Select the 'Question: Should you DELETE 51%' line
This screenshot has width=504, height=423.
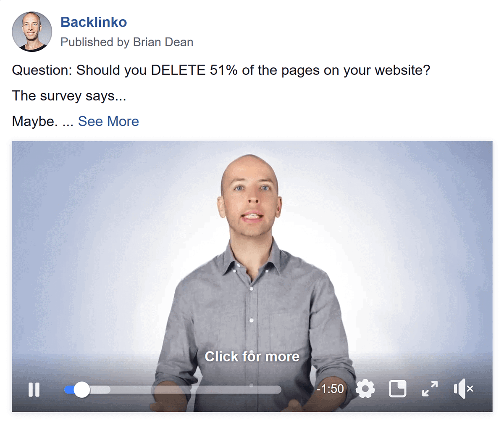pyautogui.click(x=221, y=70)
